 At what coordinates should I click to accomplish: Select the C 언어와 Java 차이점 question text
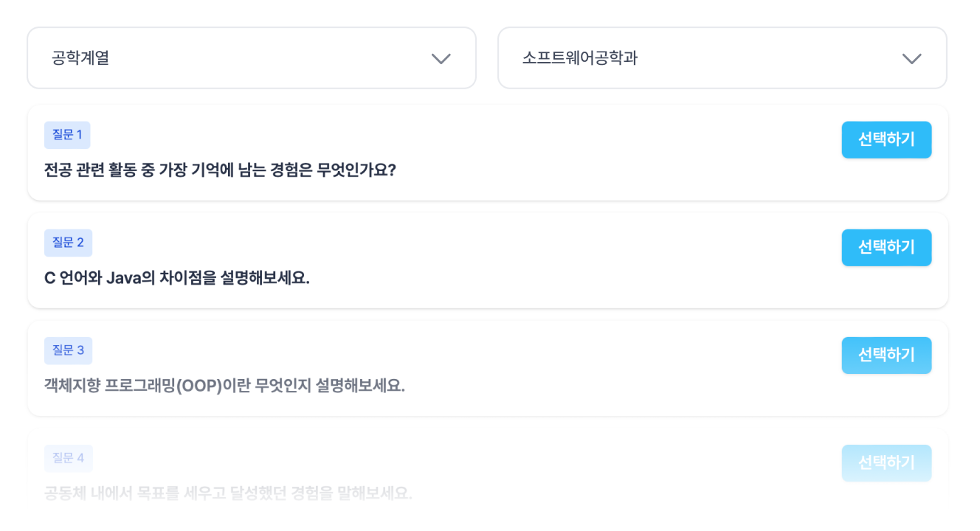tap(177, 278)
